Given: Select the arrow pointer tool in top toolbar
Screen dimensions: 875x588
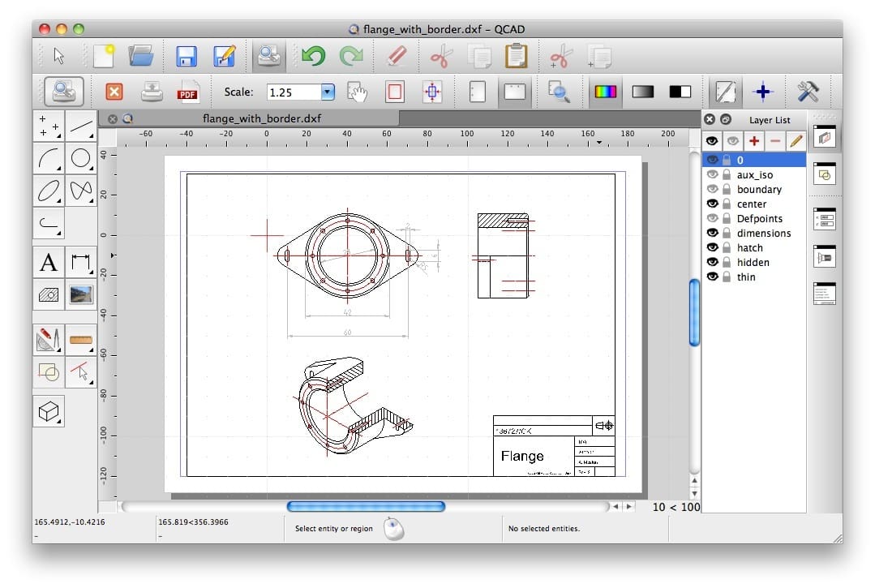Looking at the screenshot, I should point(58,56).
